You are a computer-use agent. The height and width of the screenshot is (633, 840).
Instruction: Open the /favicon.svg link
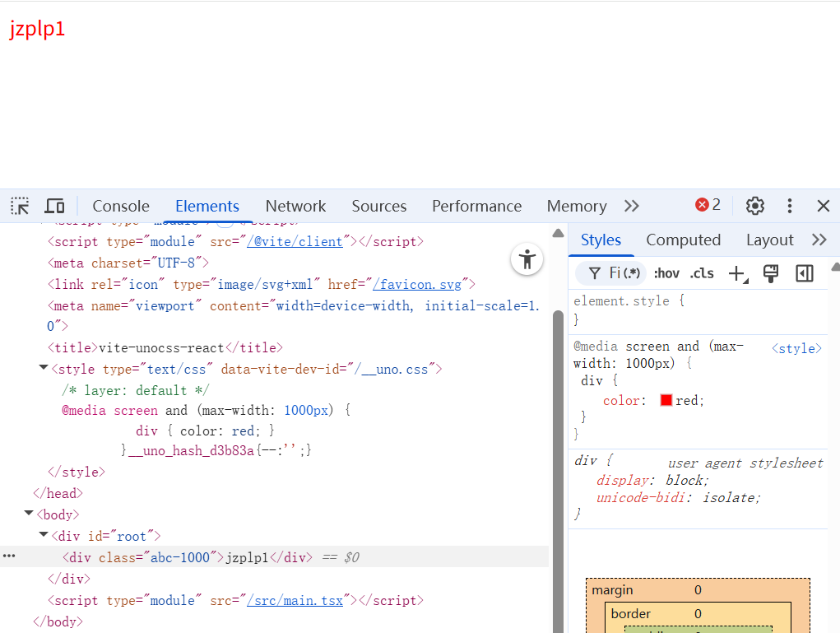(417, 284)
